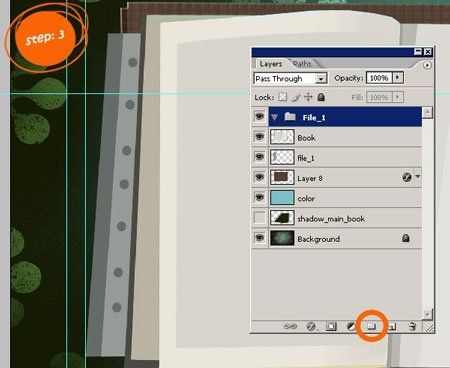Open the Opacity slider arrow
450x368 pixels.
point(397,78)
